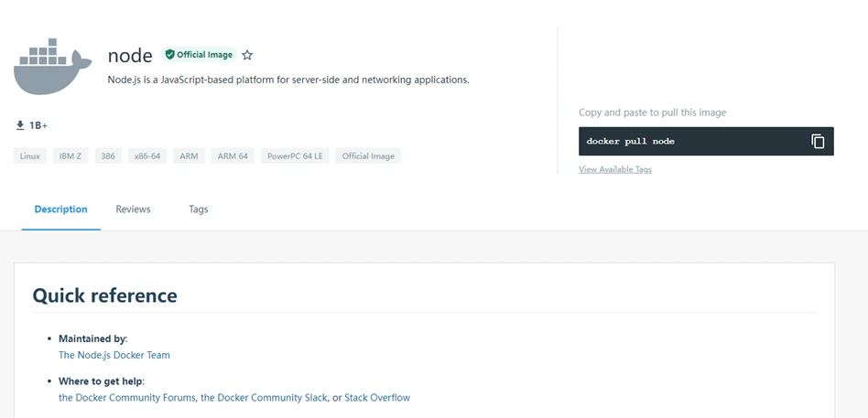Click the 386 architecture tag
Screen dimensions: 868x418
[x=108, y=156]
